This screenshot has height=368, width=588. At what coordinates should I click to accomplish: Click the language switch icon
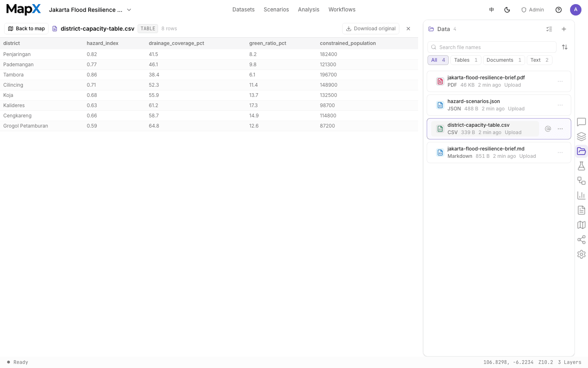(492, 10)
